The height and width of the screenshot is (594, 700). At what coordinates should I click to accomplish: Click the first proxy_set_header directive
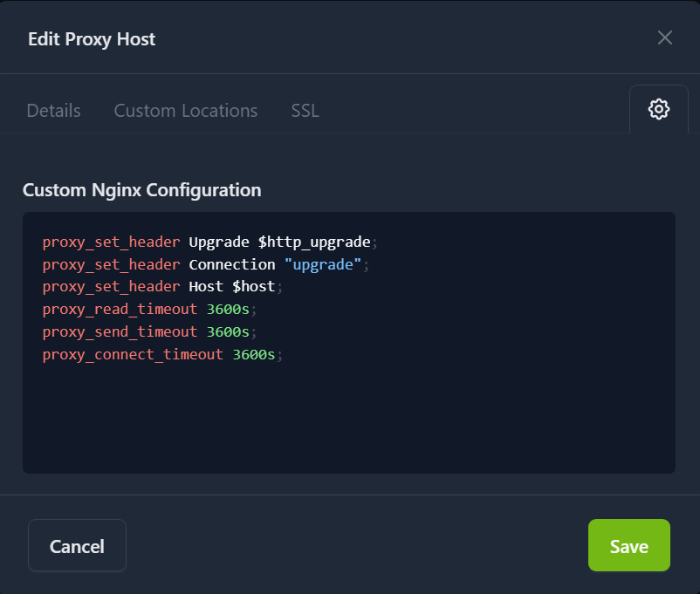[111, 242]
